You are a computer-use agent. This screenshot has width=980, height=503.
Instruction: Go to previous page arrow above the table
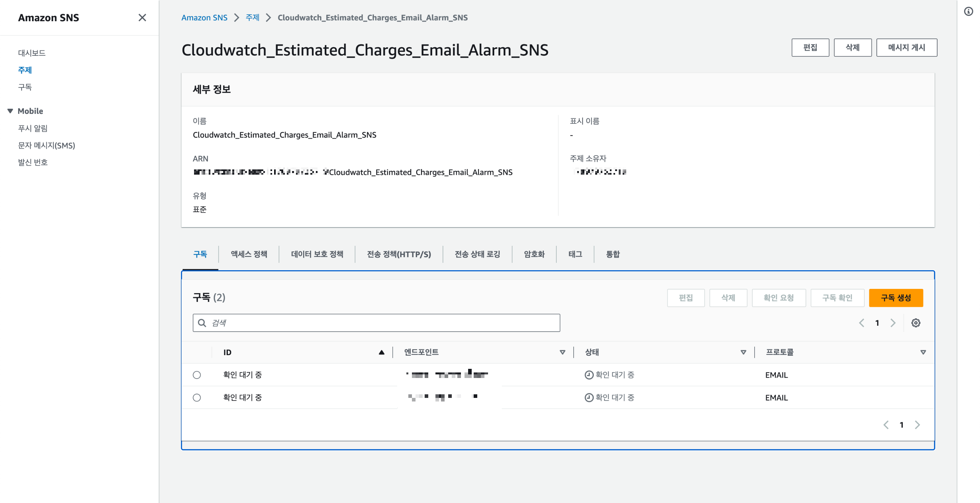[x=862, y=323]
